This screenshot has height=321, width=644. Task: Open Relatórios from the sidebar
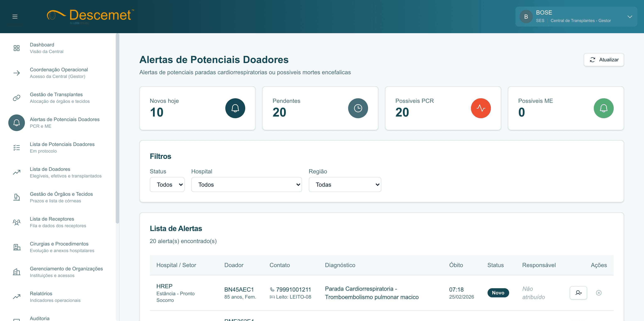(x=41, y=293)
